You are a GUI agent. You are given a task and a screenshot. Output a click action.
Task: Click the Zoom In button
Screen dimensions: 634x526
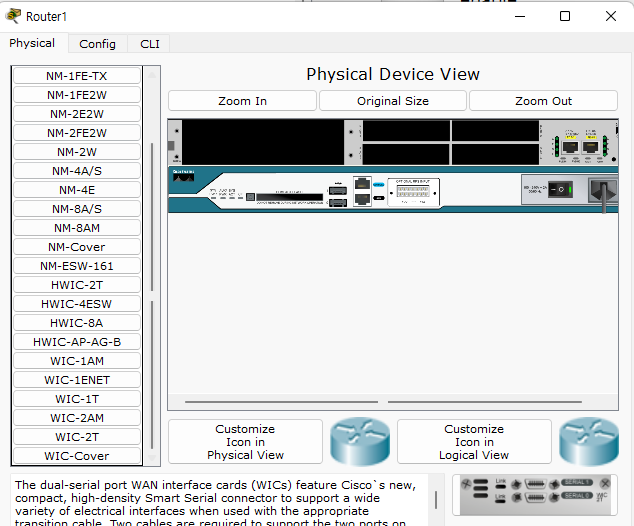pyautogui.click(x=242, y=101)
